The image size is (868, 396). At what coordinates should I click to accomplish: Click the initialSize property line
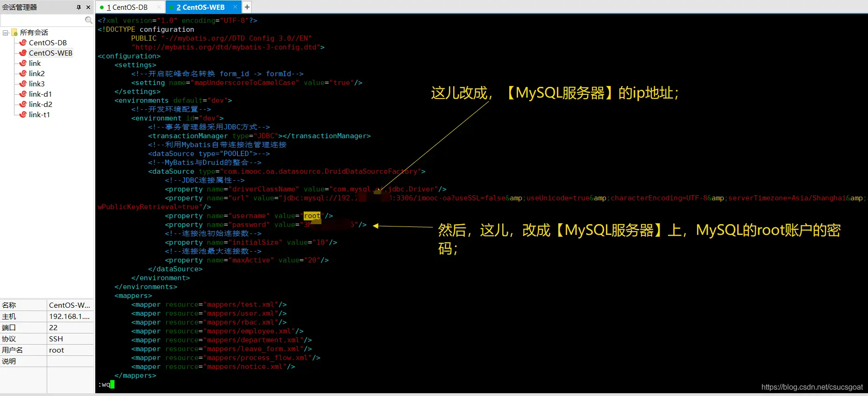click(251, 242)
